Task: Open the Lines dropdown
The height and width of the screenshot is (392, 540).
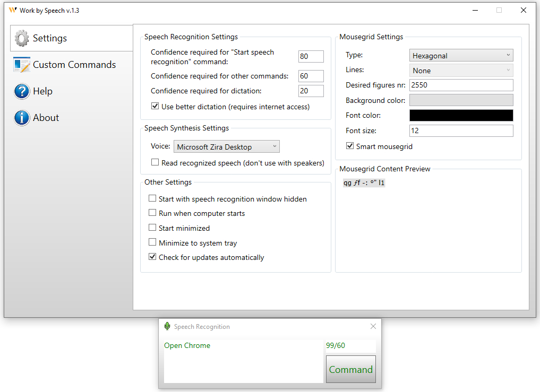Action: pos(461,71)
